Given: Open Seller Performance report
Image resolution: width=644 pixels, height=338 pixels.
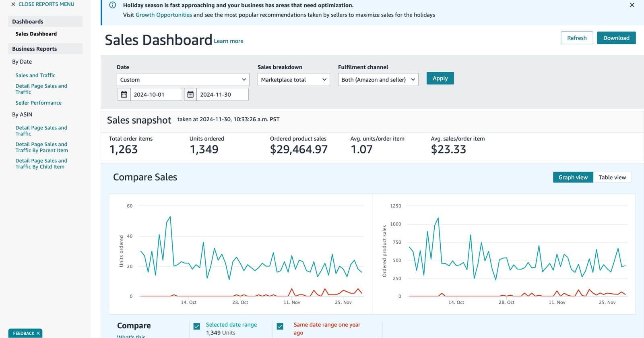Looking at the screenshot, I should (x=39, y=103).
